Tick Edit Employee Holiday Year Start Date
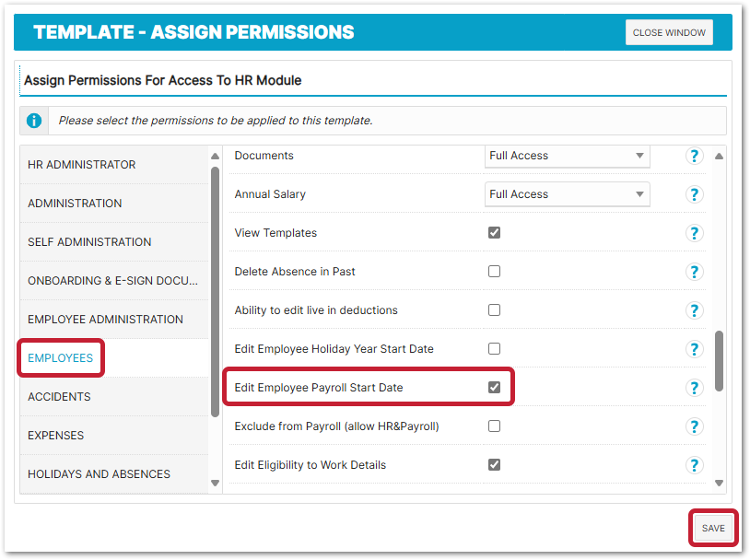 click(x=495, y=349)
